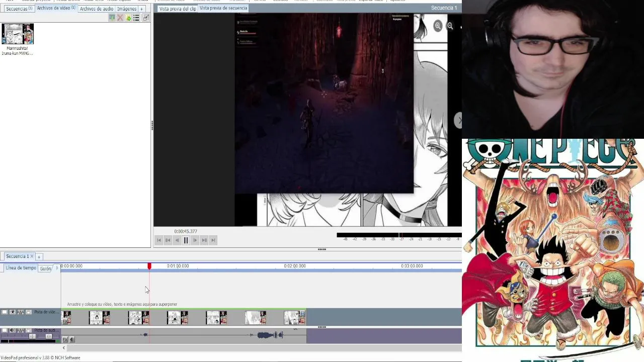Pause the sequence preview playback
The width and height of the screenshot is (644, 362).
coord(186,240)
